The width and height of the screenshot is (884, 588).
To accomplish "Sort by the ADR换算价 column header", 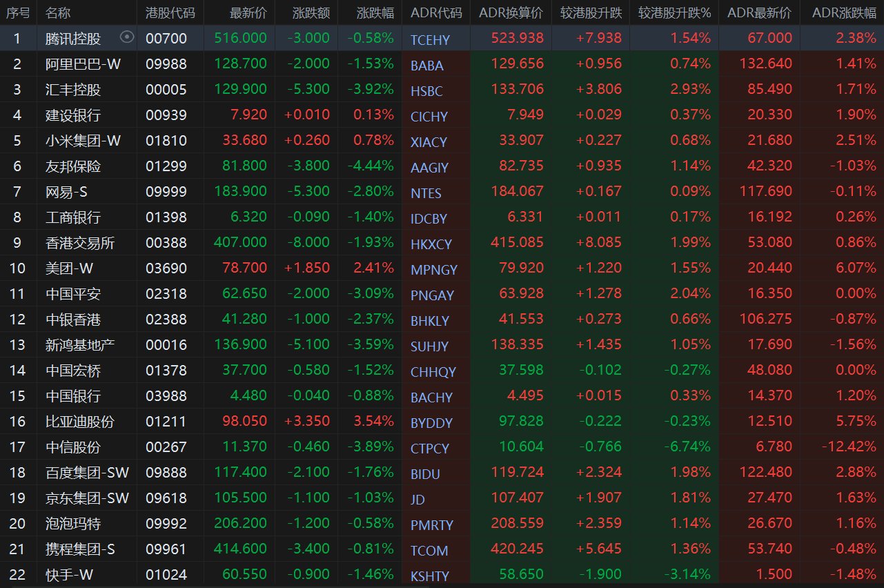I will (x=511, y=13).
